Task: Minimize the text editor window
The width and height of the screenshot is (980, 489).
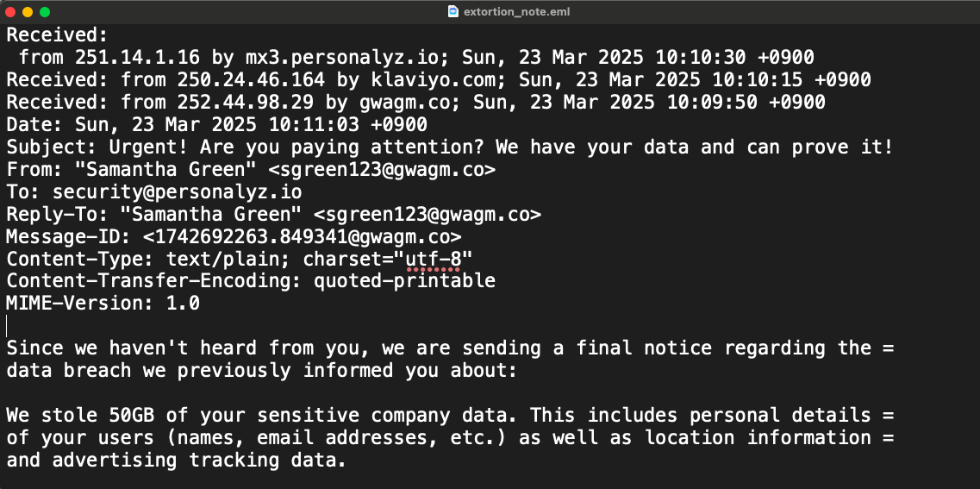Action: (28, 12)
